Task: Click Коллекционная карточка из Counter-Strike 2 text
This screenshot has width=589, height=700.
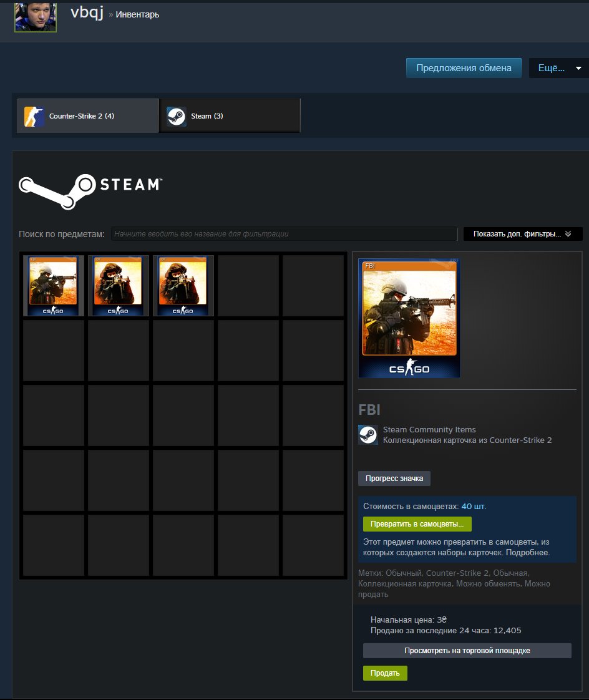Action: pos(467,440)
